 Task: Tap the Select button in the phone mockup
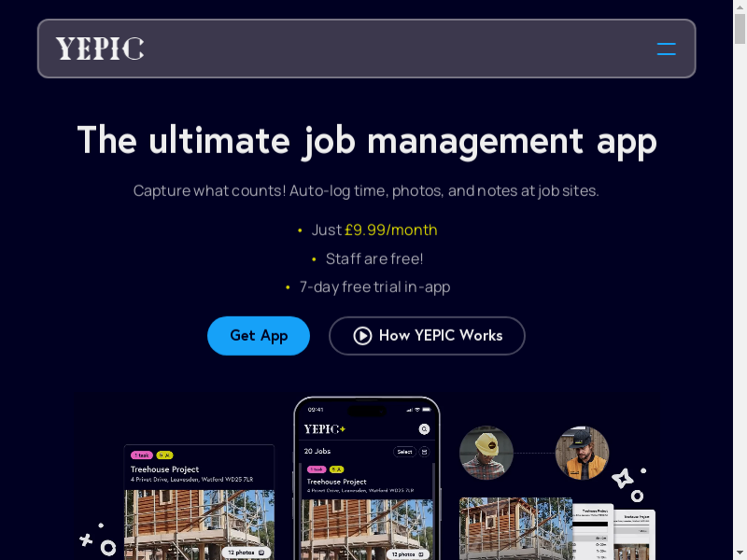point(404,452)
